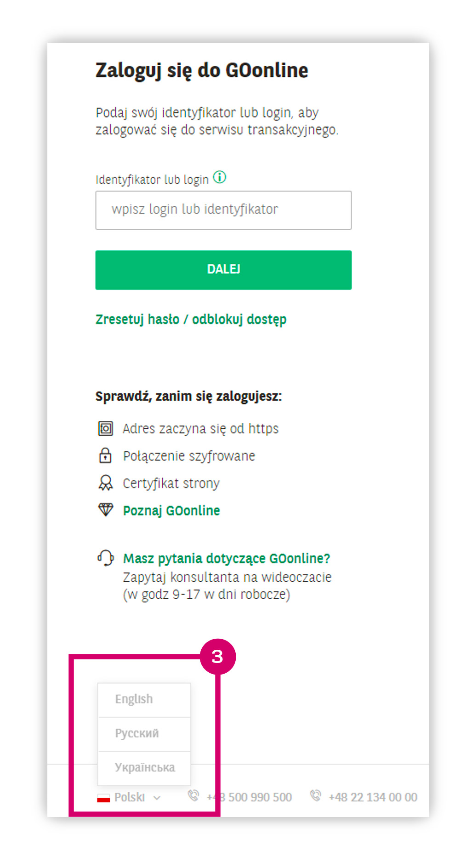Viewport: 472px width, 868px height.
Task: Click the safe icon next to https address
Action: [x=105, y=429]
